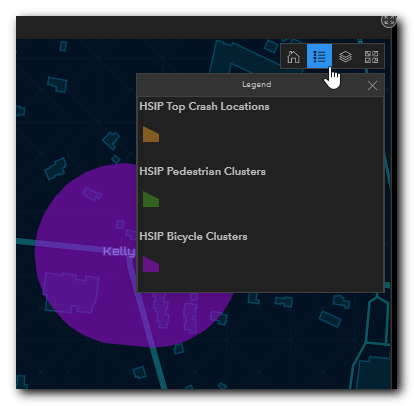This screenshot has width=414, height=406.
Task: Close the Legend panel with the X
Action: 372,86
